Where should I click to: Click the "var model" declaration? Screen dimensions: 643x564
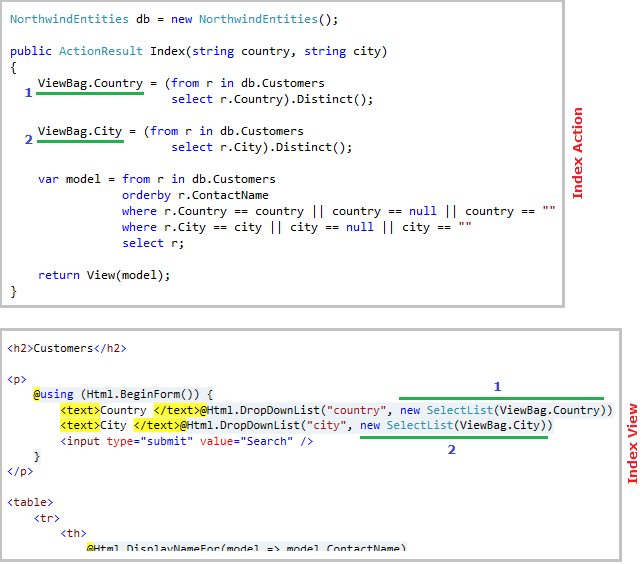pyautogui.click(x=69, y=179)
